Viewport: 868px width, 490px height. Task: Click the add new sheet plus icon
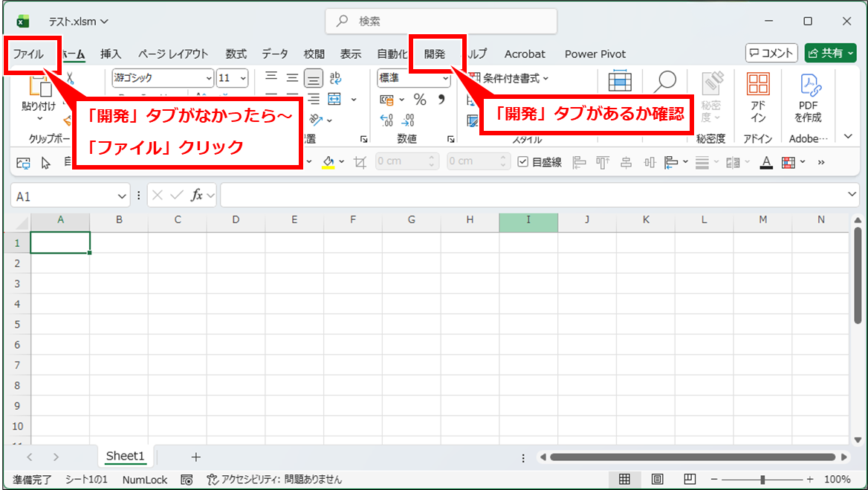point(195,457)
